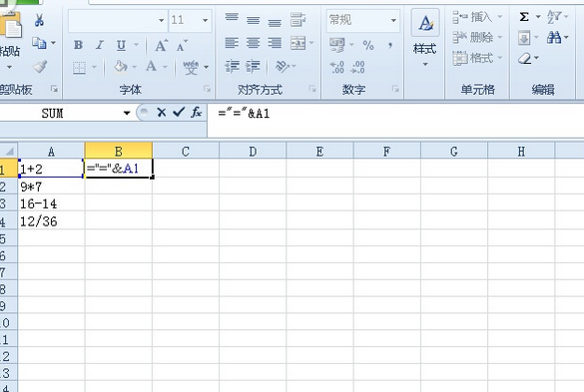Image resolution: width=584 pixels, height=392 pixels.
Task: Click the cell borders icon
Action: coord(79,68)
